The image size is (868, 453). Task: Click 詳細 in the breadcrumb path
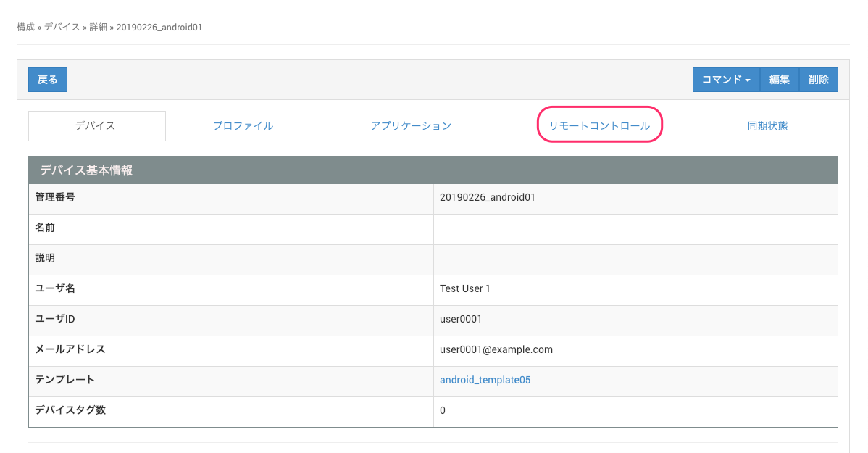coord(98,27)
